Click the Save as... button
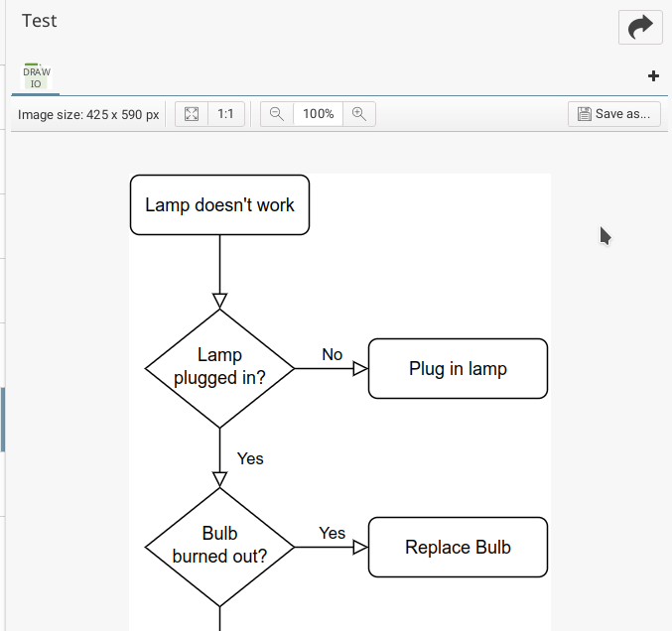 pos(614,114)
